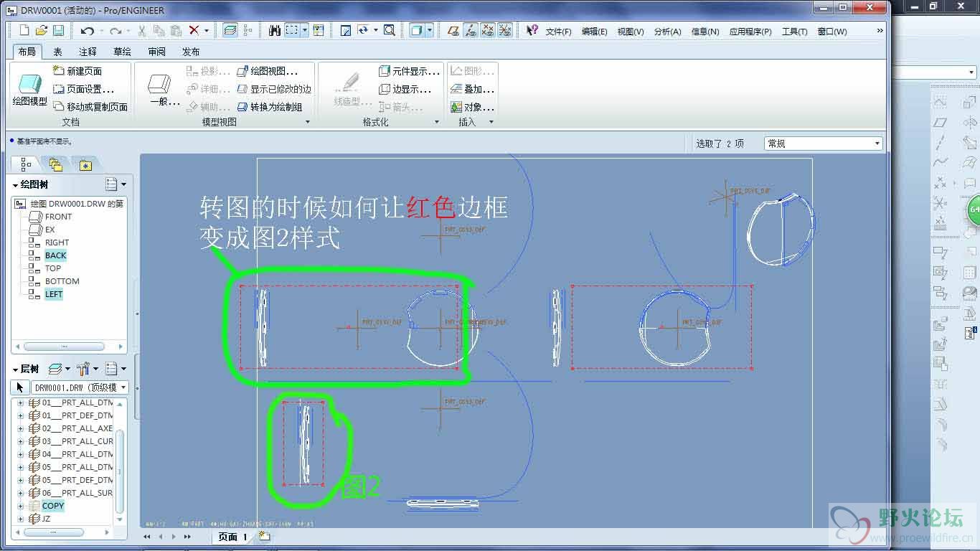Image resolution: width=980 pixels, height=551 pixels.
Task: Click 对象... insert button
Action: [472, 107]
